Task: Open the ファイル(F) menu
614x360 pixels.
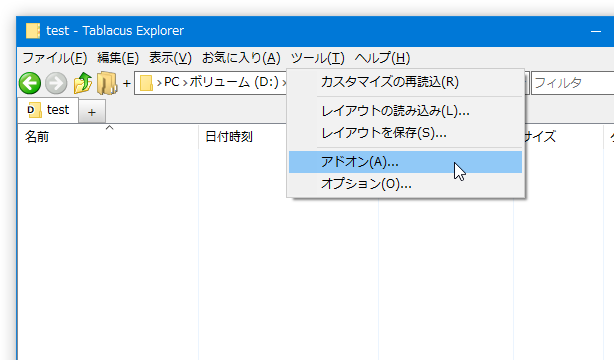Action: [x=55, y=58]
